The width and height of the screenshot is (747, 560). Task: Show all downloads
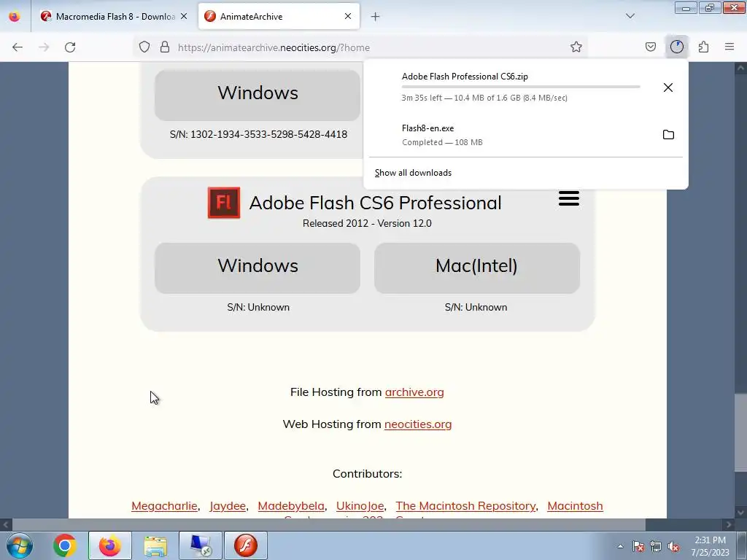413,173
